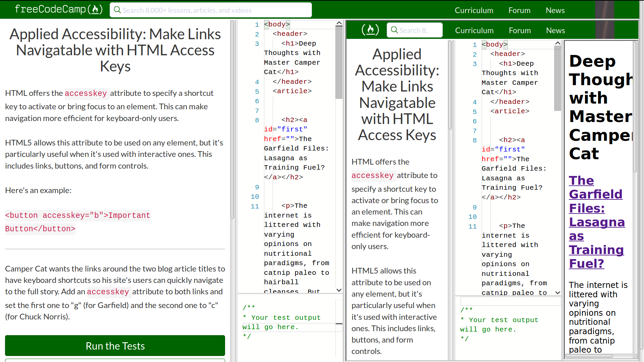Screen dimensions: 644x362
Task: Click the magnifier icon in nested search box
Action: click(x=394, y=30)
